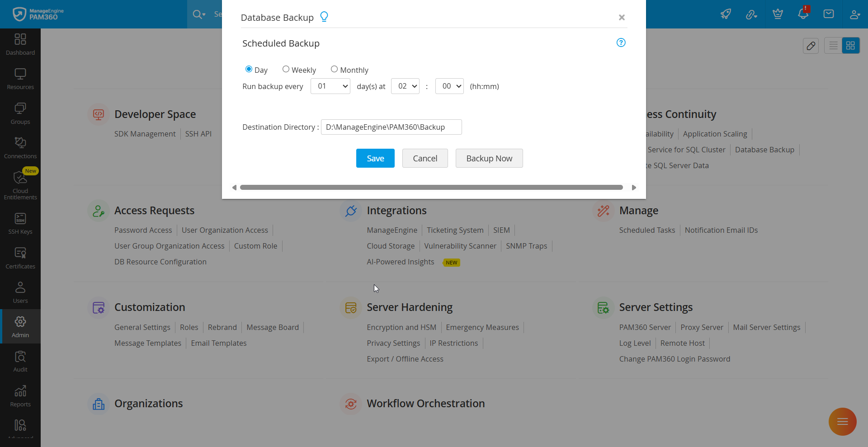Open Change PAM360 Login Password link

coord(675,359)
